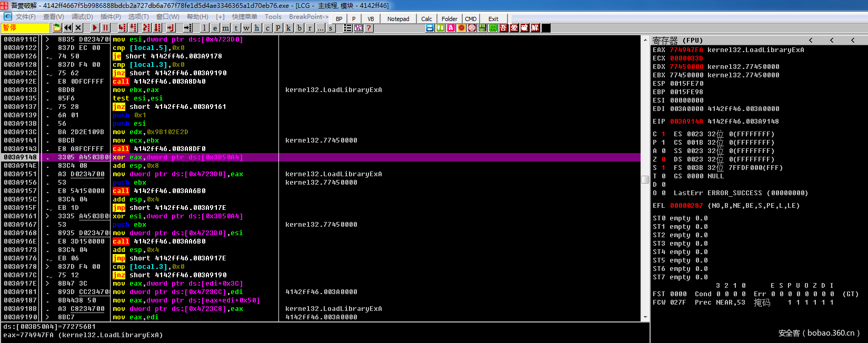Open the 调试(D) debug menu
Image resolution: width=868 pixels, height=343 pixels.
(x=82, y=17)
